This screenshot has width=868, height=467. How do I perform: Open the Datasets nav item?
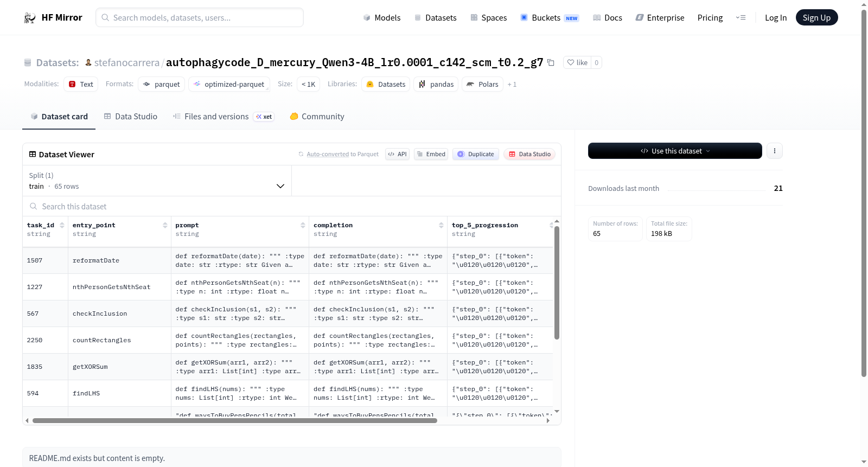436,17
